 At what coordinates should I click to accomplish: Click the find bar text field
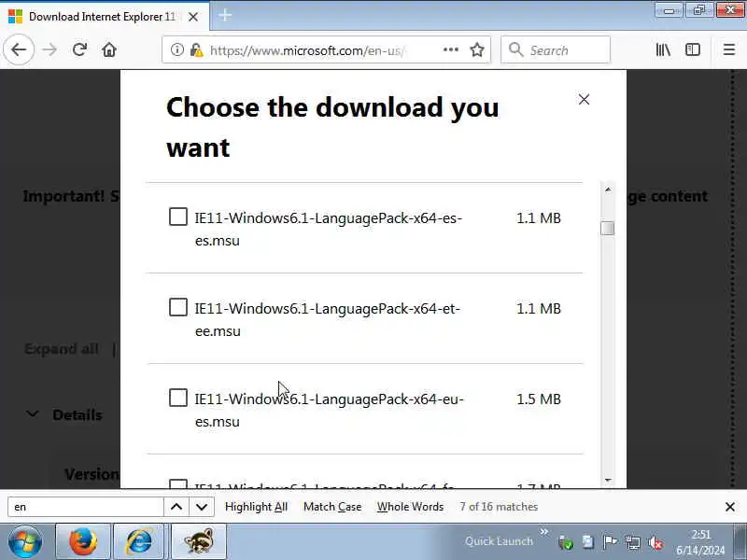click(86, 507)
